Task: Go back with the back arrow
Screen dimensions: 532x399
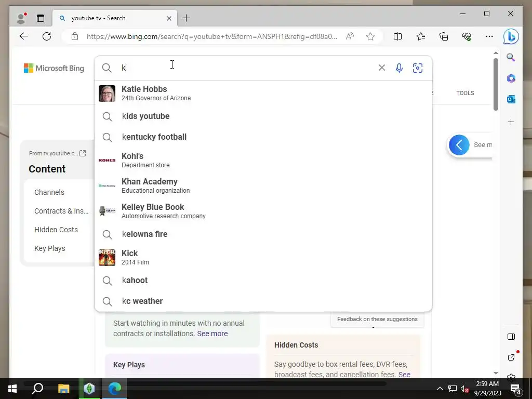Action: pyautogui.click(x=24, y=36)
